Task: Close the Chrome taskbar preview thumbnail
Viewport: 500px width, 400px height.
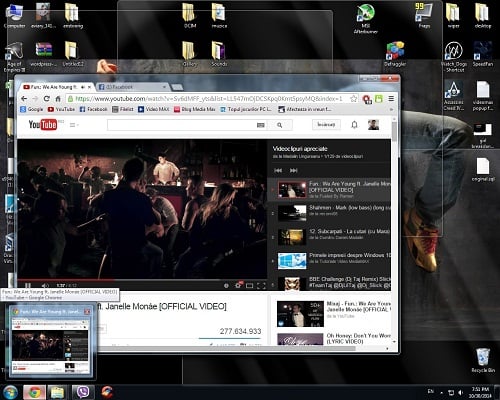Action: pos(87,312)
